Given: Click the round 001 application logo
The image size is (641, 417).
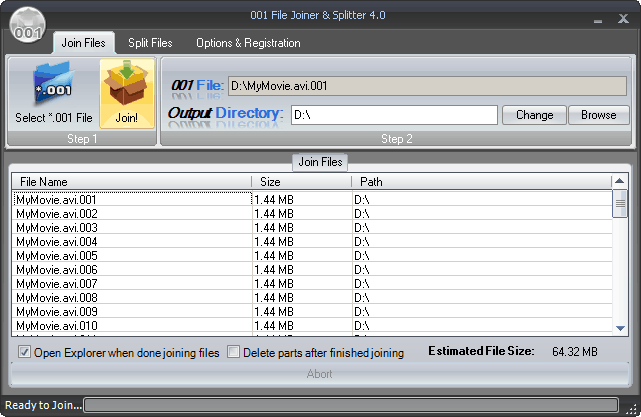Looking at the screenshot, I should 27,25.
